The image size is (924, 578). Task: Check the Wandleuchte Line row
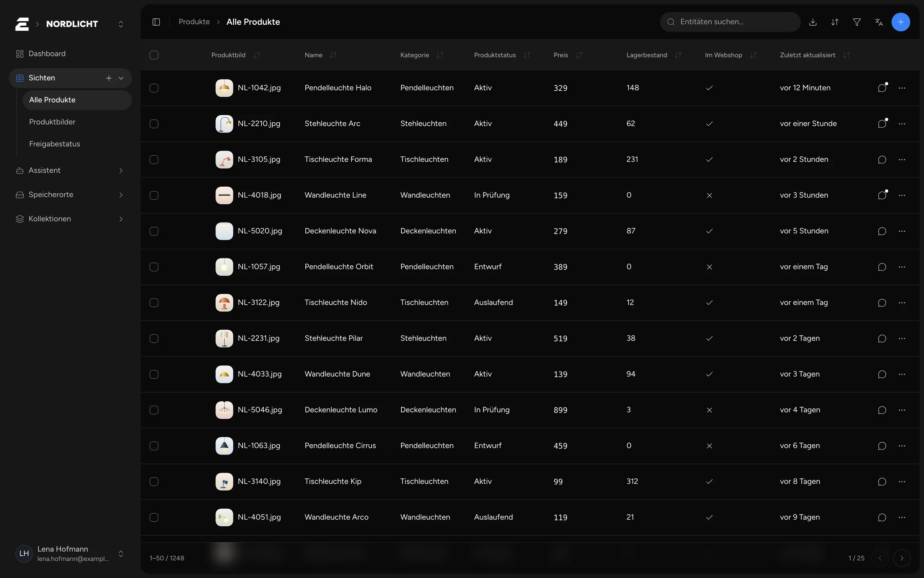tap(154, 195)
